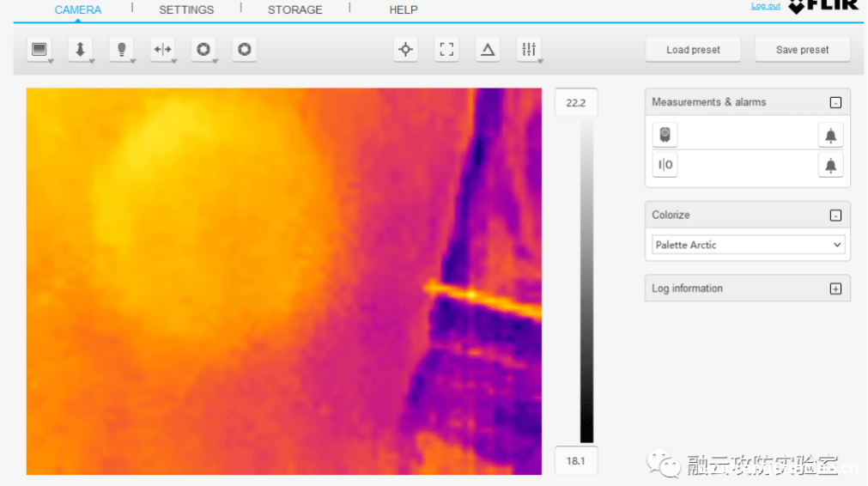The width and height of the screenshot is (868, 486).
Task: Click the thermal camera image view
Action: (284, 281)
